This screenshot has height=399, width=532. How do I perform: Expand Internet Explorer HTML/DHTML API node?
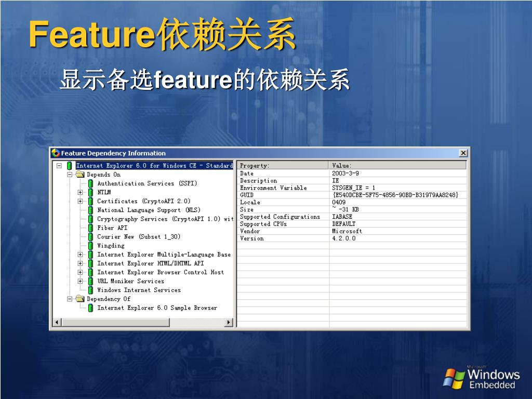pyautogui.click(x=80, y=263)
